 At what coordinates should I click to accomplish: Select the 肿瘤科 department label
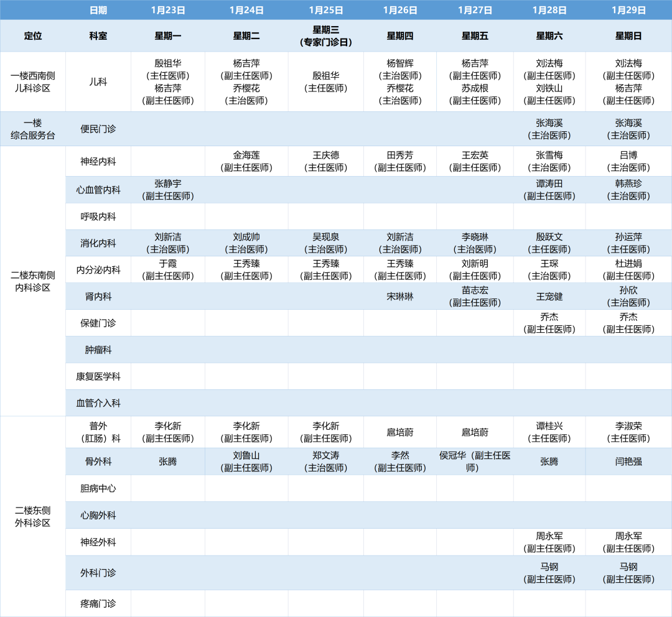click(98, 350)
